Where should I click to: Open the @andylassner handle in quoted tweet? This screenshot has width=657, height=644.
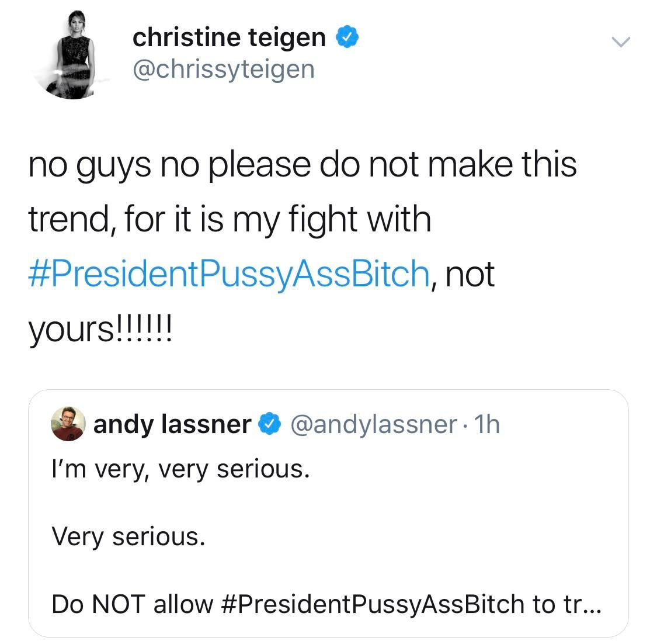(373, 424)
